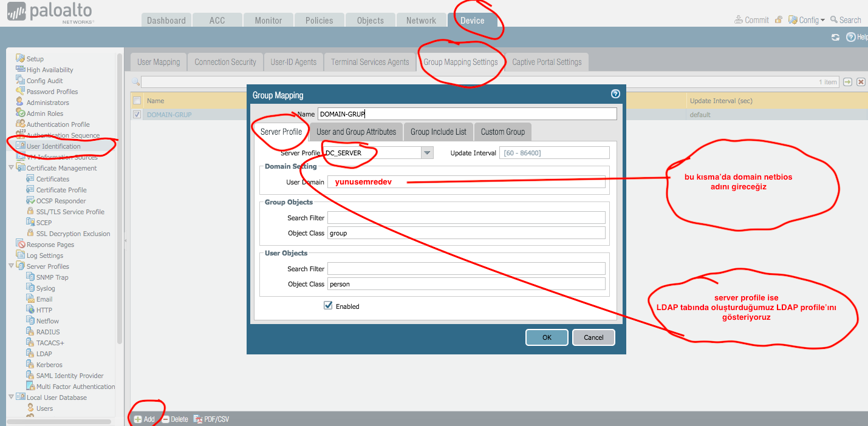
Task: Open the Server Profile dropdown arrow
Action: [427, 153]
